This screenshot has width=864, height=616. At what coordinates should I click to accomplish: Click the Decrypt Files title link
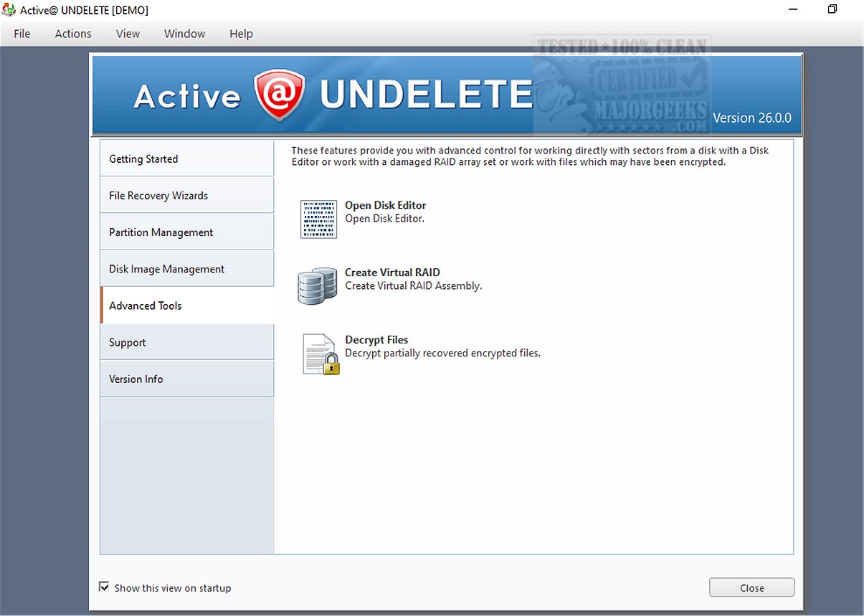click(376, 340)
